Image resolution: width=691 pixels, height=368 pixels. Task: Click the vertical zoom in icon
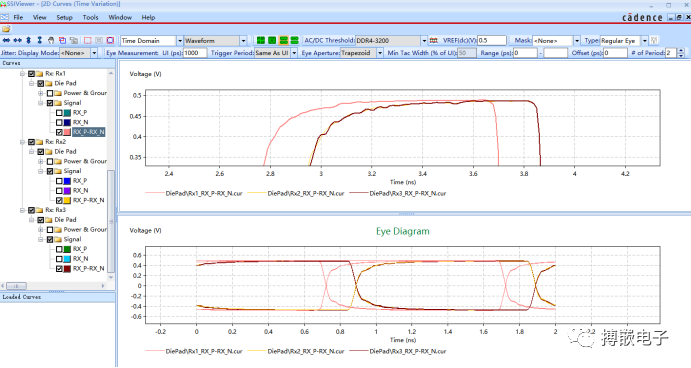tap(29, 41)
